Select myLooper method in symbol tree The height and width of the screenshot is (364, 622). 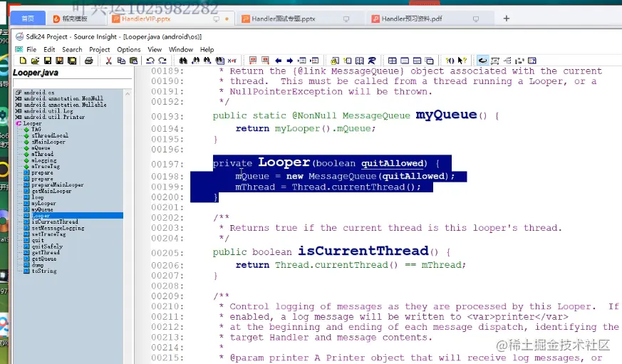click(43, 204)
